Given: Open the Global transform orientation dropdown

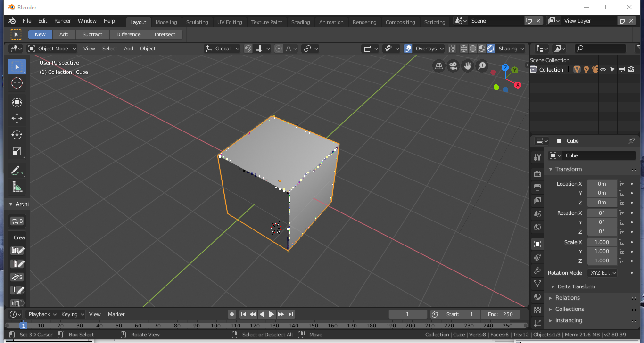Looking at the screenshot, I should point(222,49).
